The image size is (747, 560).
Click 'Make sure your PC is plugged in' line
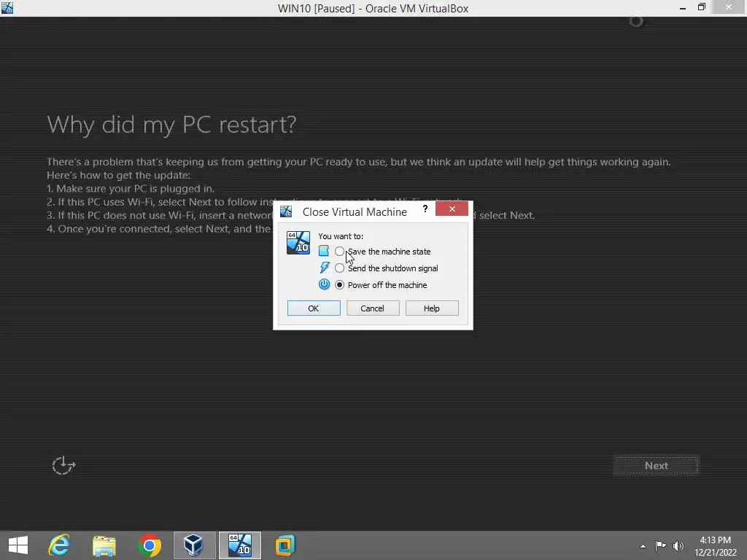(131, 189)
